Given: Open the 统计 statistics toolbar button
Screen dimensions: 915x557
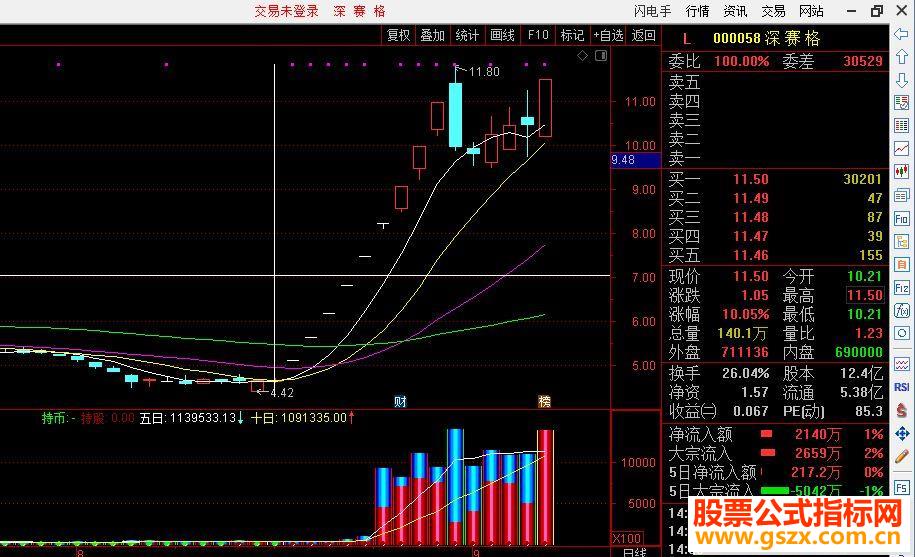Looking at the screenshot, I should [467, 36].
